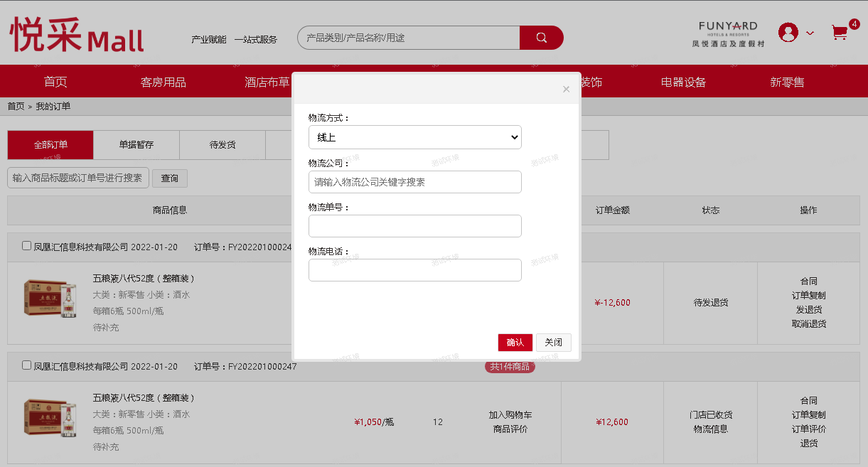The width and height of the screenshot is (868, 467).
Task: Focus the order search input box
Action: 78,178
